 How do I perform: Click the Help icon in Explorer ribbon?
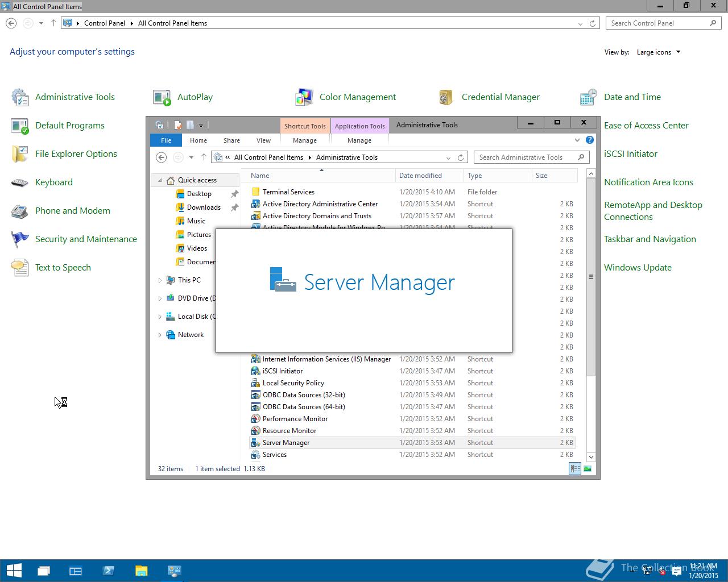[590, 140]
